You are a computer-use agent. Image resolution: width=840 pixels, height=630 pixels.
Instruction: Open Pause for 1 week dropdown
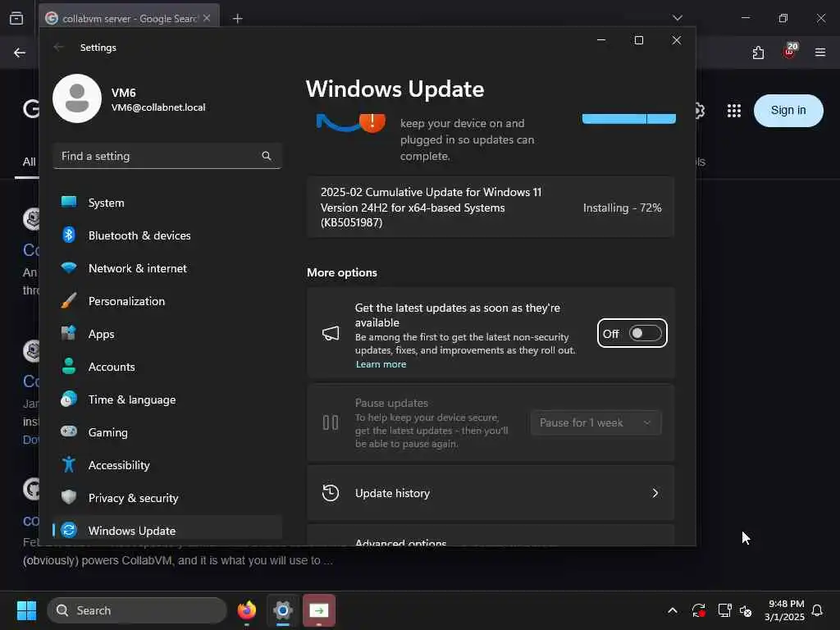coord(596,422)
